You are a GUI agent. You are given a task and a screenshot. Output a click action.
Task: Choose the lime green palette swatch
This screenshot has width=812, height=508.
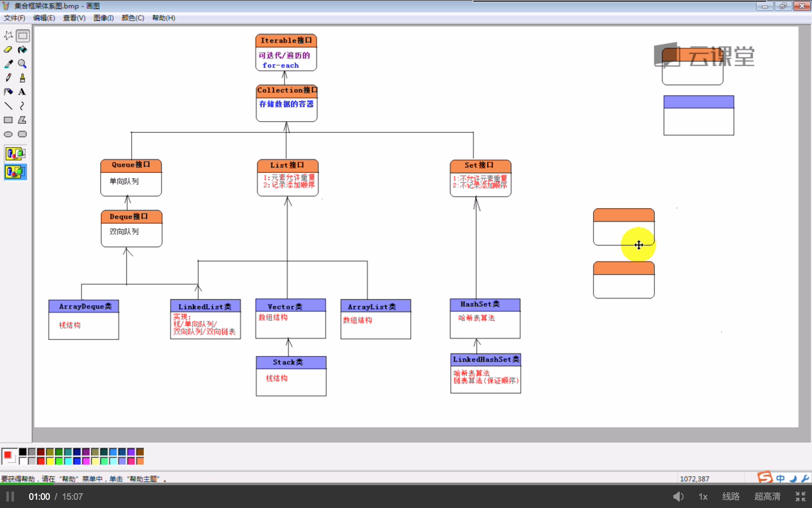[x=59, y=461]
